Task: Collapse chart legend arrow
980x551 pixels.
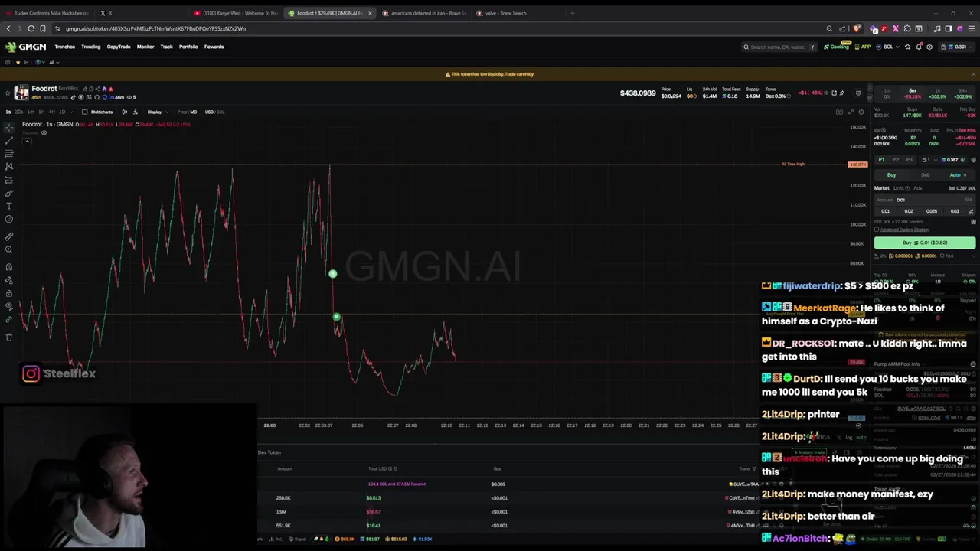Action: point(27,142)
